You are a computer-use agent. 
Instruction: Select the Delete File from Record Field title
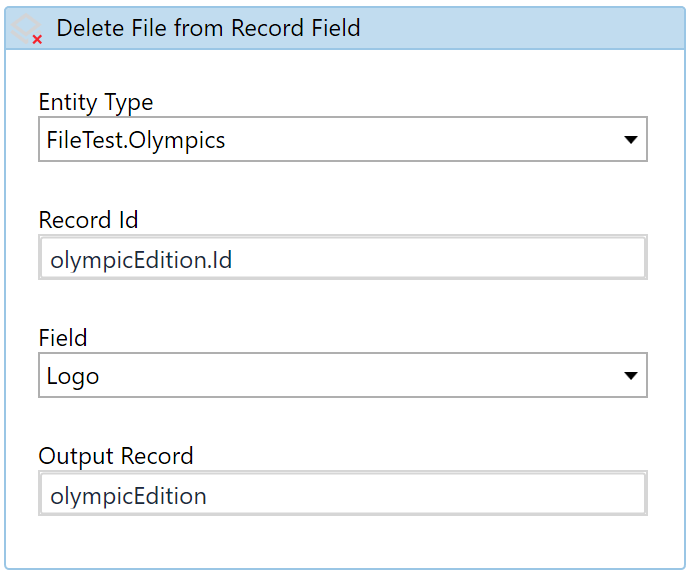[x=208, y=28]
